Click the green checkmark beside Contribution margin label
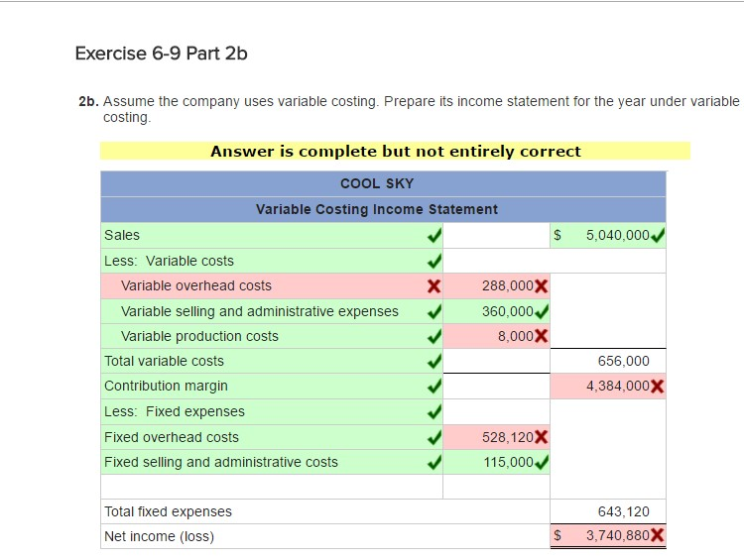The width and height of the screenshot is (744, 560). pos(434,386)
